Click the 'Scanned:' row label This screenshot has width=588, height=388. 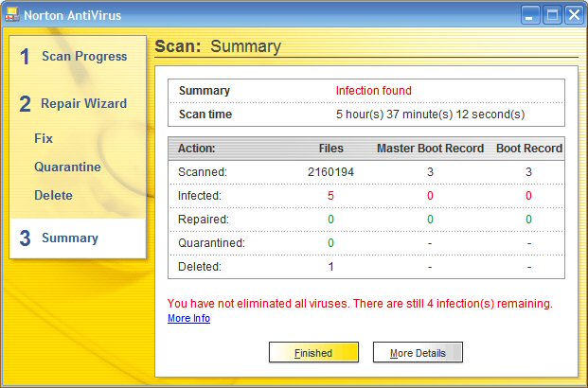(x=203, y=172)
